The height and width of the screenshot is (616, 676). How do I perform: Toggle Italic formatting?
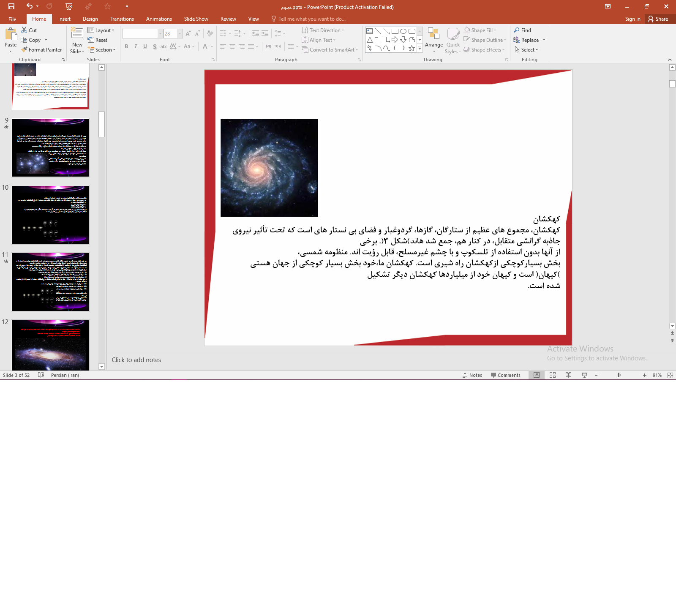pos(136,46)
